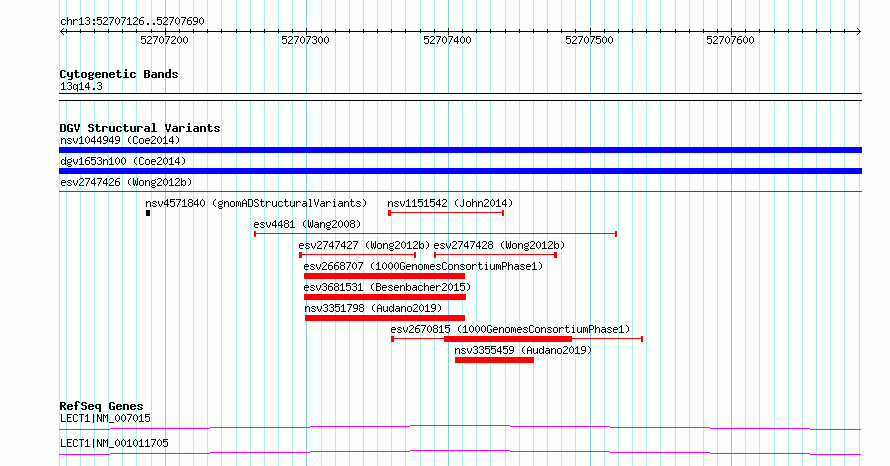Open the esv4481 (Wang2008) label
Screen dimensions: 890x466
point(307,224)
